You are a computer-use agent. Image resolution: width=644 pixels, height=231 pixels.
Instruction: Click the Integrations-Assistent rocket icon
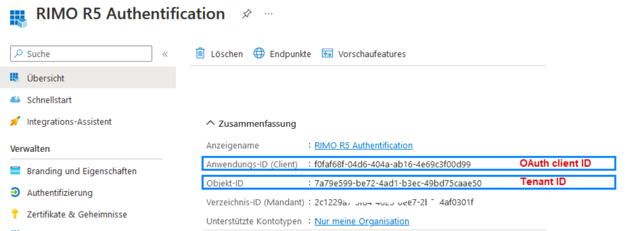(x=15, y=121)
